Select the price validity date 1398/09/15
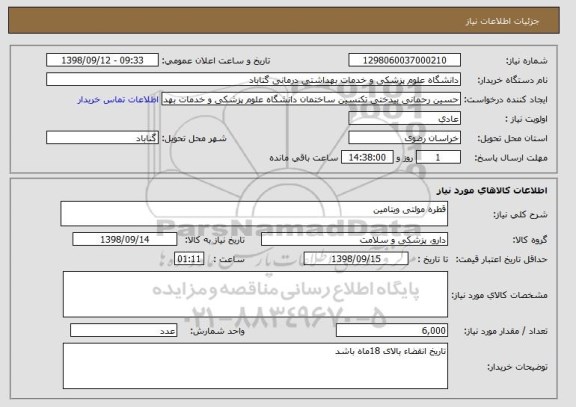Image resolution: width=576 pixels, height=407 pixels. (x=356, y=259)
